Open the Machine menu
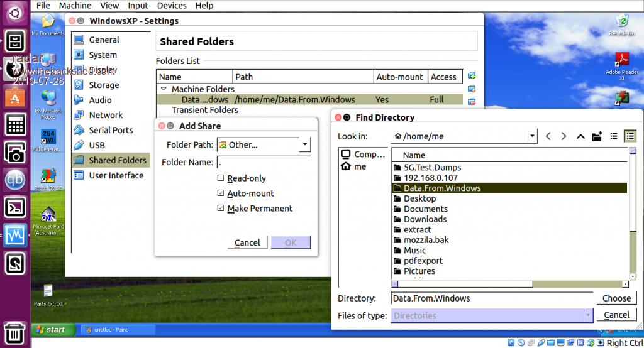Image resolution: width=644 pixels, height=348 pixels. point(75,6)
